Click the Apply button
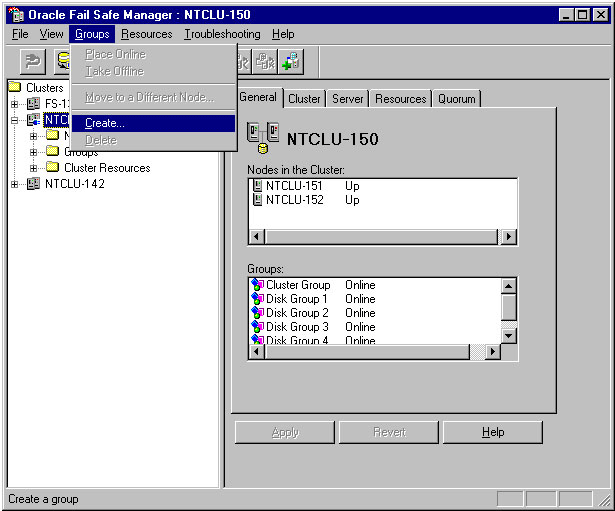 [285, 432]
